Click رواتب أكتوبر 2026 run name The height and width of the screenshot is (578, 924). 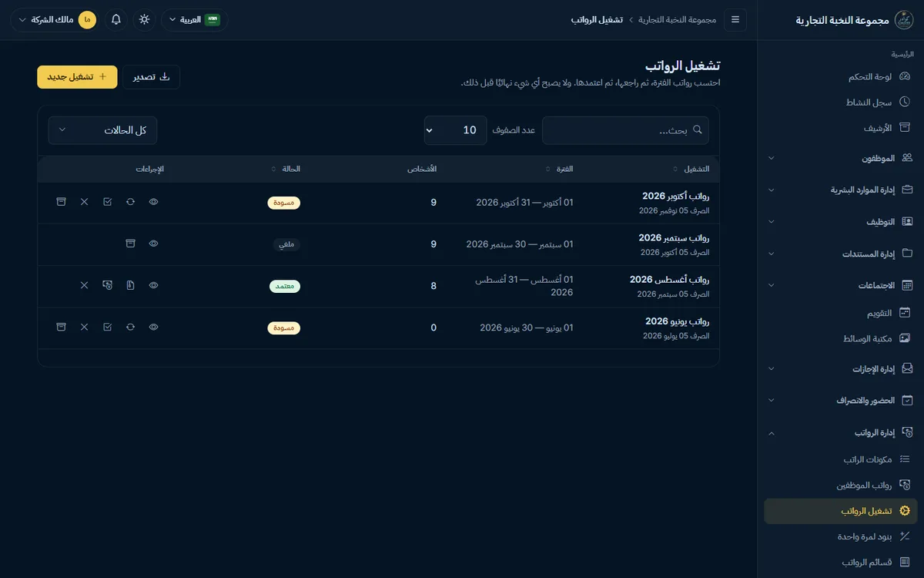pos(675,197)
